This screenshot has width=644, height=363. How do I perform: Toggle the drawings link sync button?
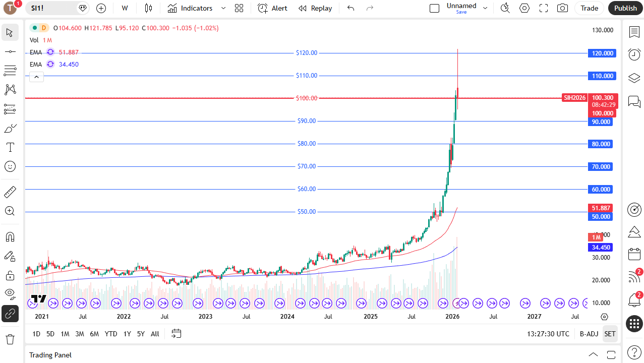[x=10, y=314]
